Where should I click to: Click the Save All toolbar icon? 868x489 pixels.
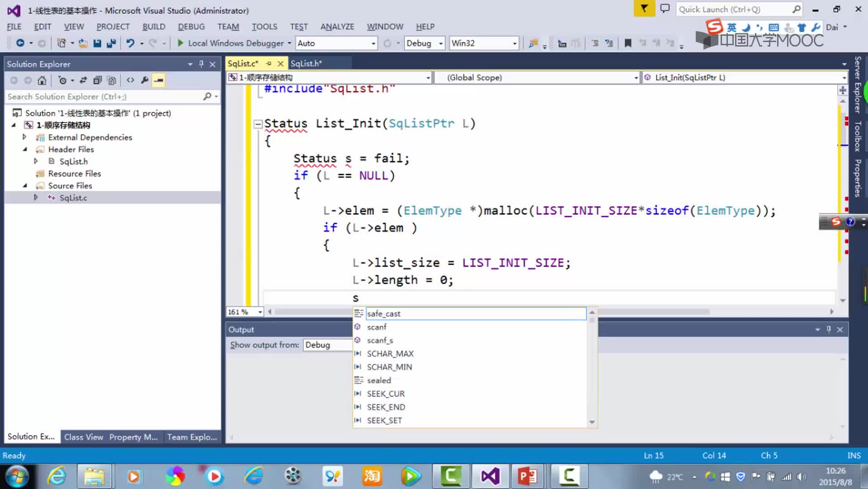111,43
